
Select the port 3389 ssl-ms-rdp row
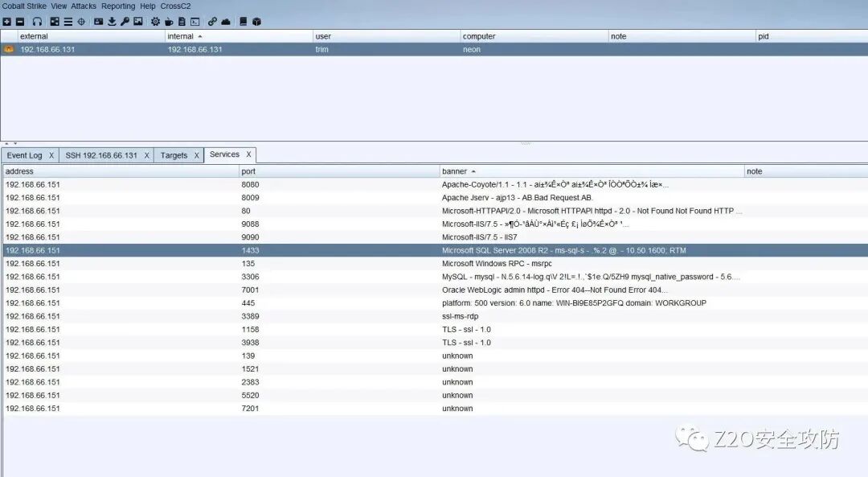[x=435, y=316]
